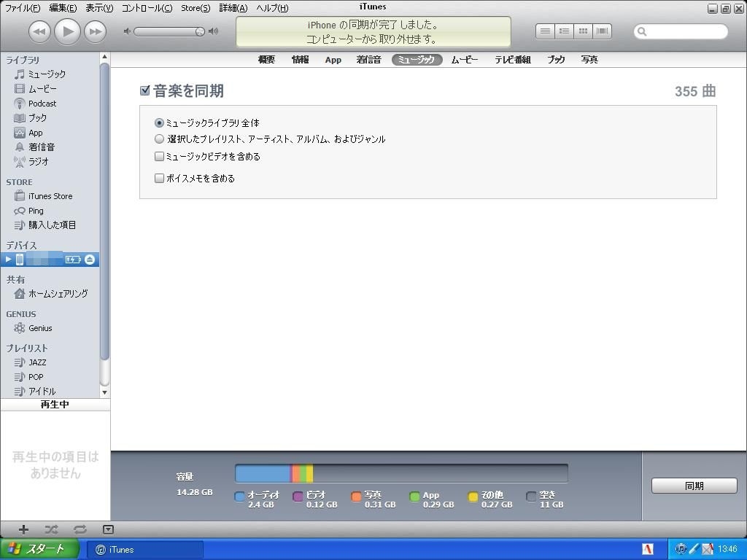Switch to the 情報 tab
This screenshot has height=560, width=747.
(300, 60)
